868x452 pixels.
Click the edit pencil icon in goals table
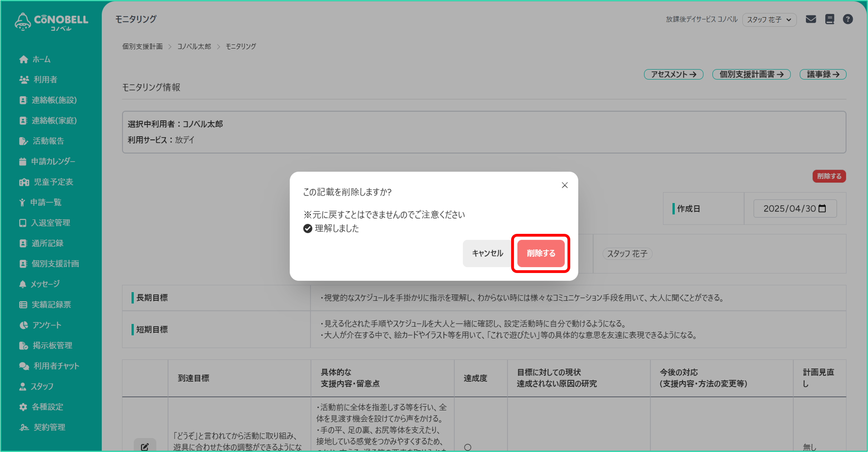[145, 447]
